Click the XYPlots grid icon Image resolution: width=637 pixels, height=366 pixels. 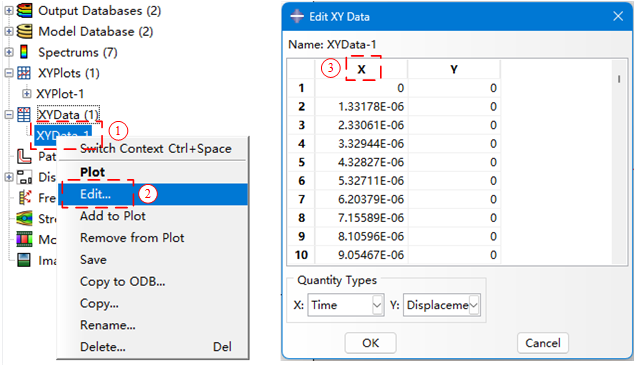pos(24,73)
